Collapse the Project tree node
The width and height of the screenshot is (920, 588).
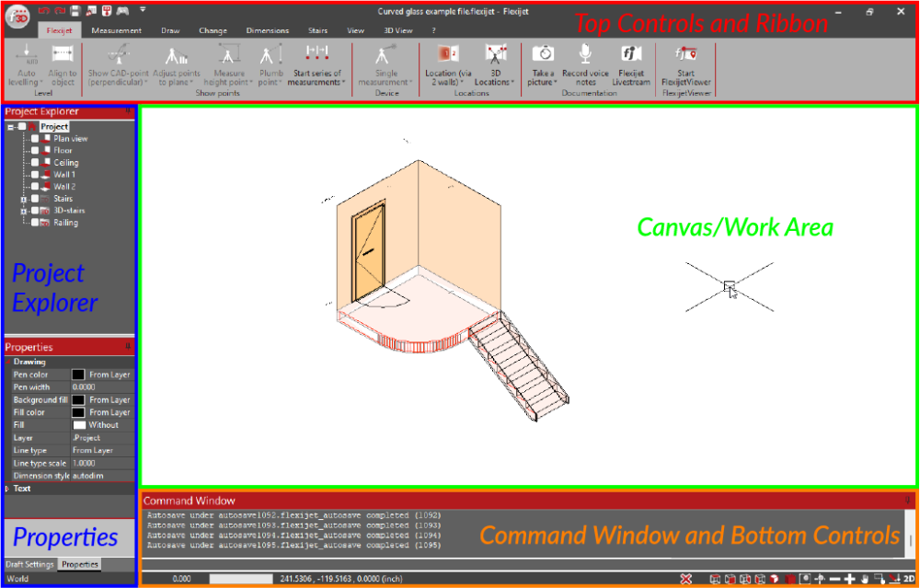pyautogui.click(x=10, y=127)
